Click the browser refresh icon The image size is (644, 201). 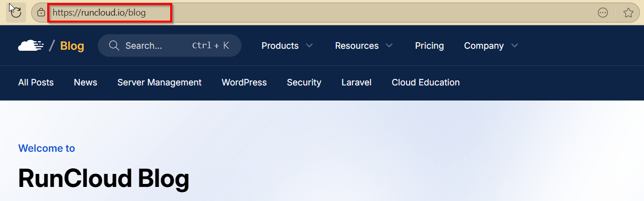point(16,12)
